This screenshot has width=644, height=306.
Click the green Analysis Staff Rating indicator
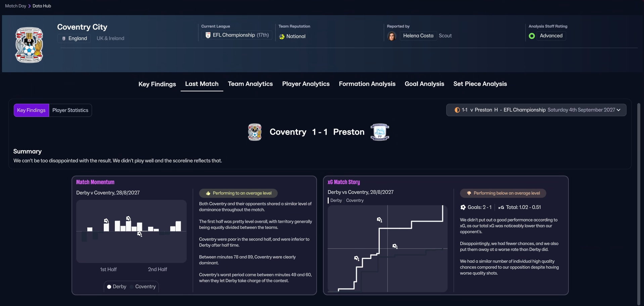(x=532, y=36)
